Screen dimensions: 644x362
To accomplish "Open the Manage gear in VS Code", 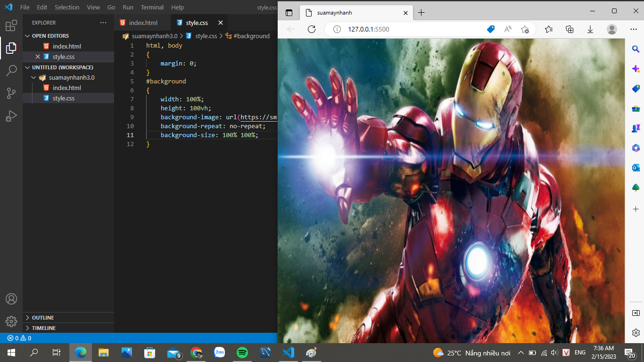I will point(11,321).
